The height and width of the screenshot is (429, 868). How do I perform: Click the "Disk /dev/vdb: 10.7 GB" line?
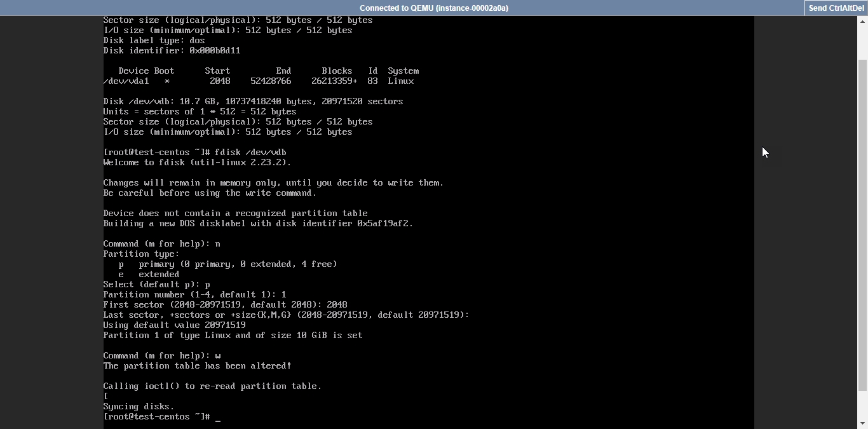253,102
